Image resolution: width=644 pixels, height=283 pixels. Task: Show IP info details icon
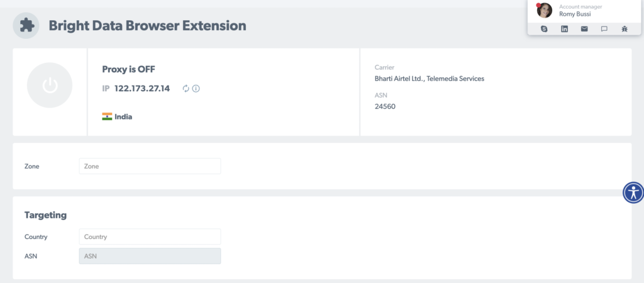click(x=196, y=89)
